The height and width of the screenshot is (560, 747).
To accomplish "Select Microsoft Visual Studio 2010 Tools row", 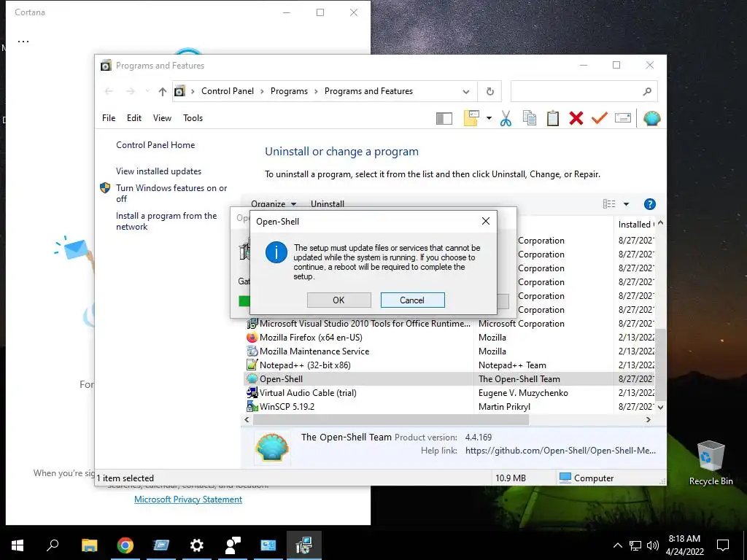I will click(x=450, y=323).
